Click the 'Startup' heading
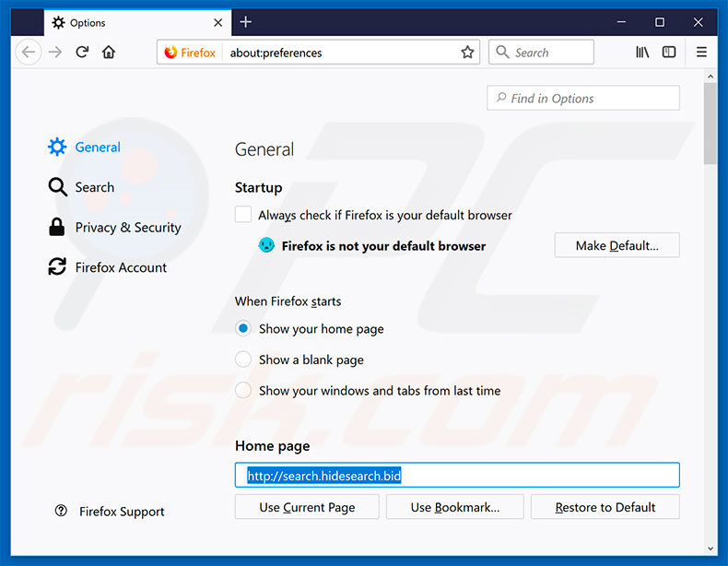The width and height of the screenshot is (728, 566). [259, 187]
